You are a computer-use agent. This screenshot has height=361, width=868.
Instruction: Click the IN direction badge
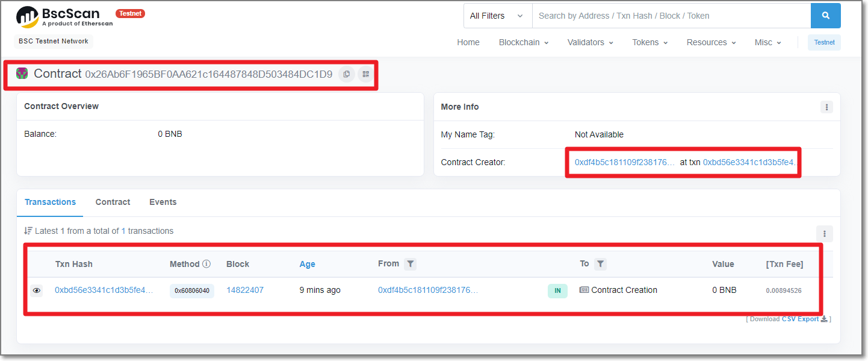(557, 290)
